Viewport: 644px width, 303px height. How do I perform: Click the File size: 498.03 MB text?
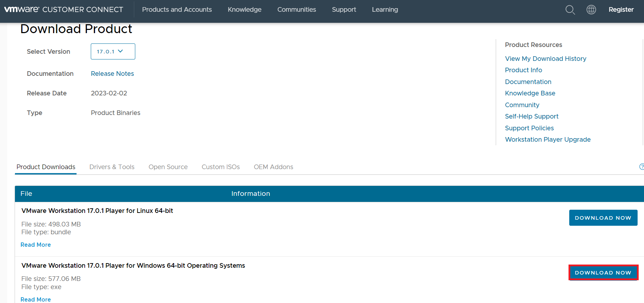coord(51,224)
